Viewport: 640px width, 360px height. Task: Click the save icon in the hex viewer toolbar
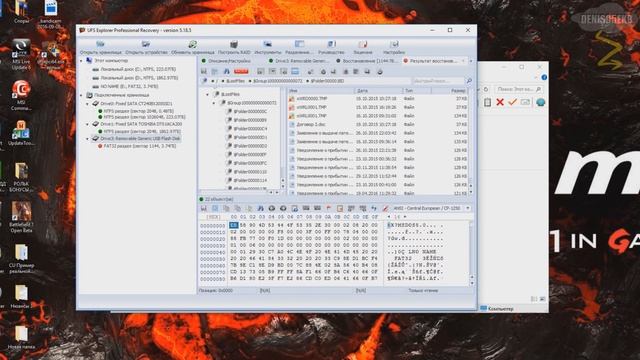(x=204, y=208)
